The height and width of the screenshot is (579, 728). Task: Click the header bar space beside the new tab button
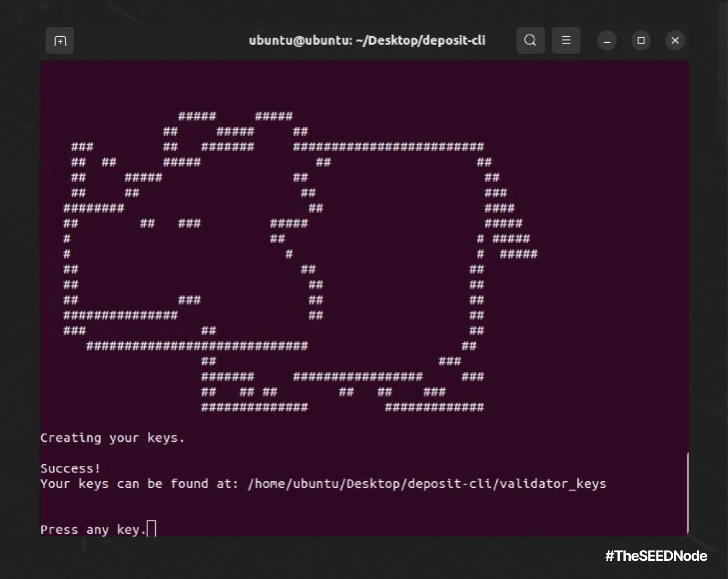[x=159, y=40]
